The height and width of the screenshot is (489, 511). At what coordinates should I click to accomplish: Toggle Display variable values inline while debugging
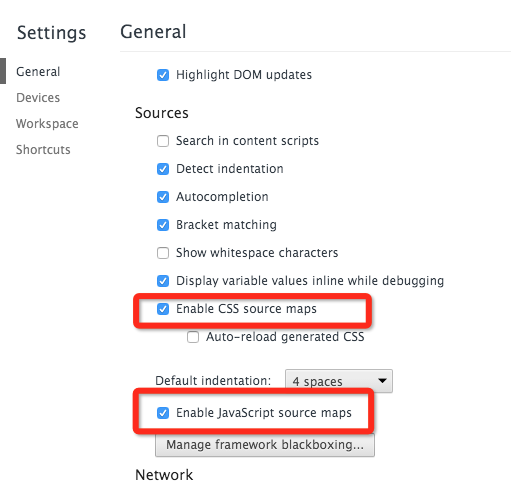click(163, 281)
